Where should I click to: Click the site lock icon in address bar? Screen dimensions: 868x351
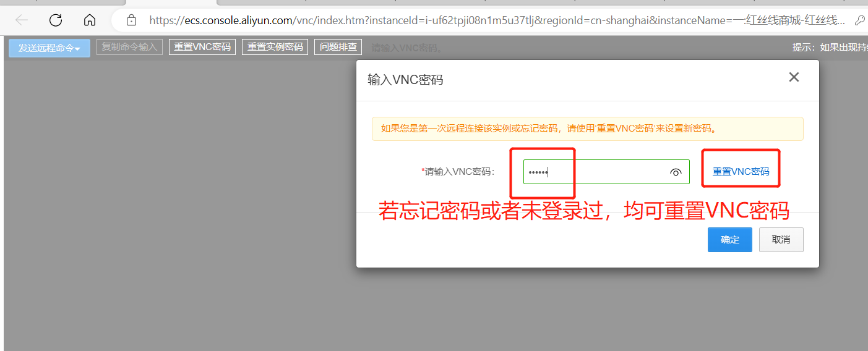[131, 20]
